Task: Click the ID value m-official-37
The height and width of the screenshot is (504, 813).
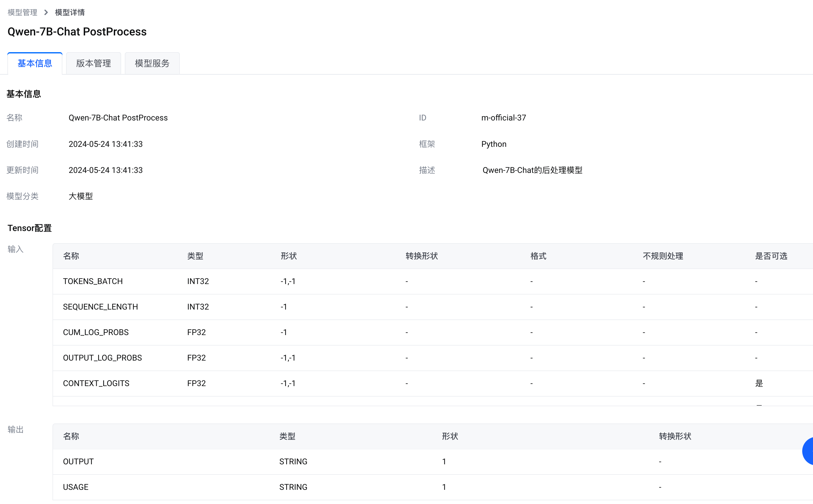Action: [x=504, y=118]
